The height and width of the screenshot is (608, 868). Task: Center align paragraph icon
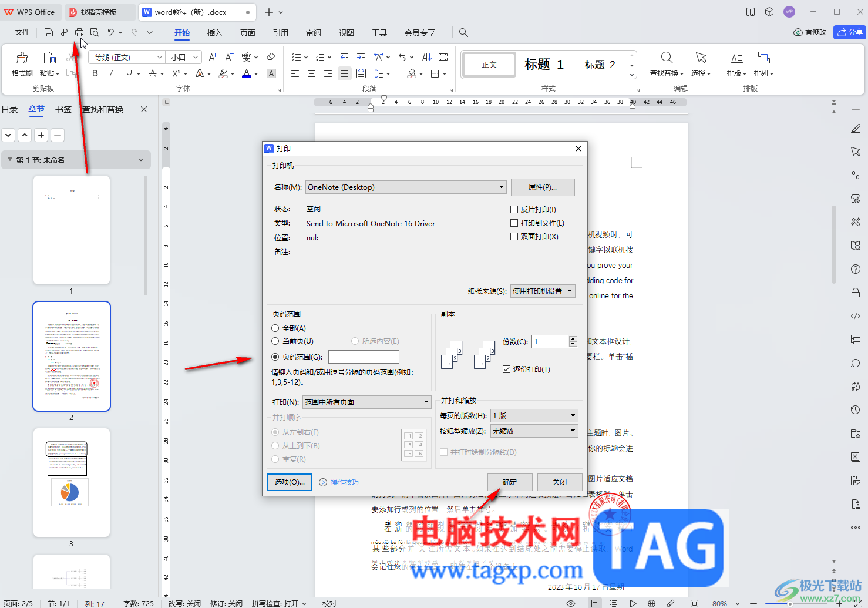click(x=312, y=73)
